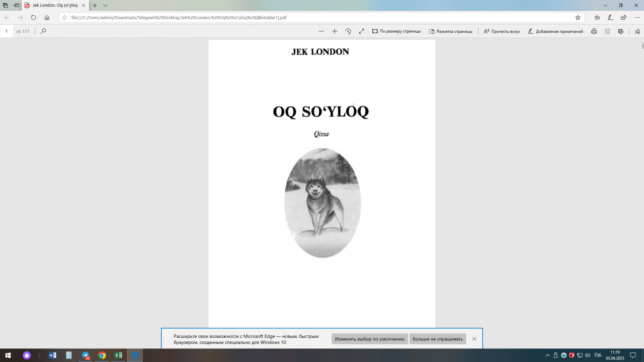This screenshot has height=362, width=644.
Task: Open the Home page button
Action: click(47, 17)
